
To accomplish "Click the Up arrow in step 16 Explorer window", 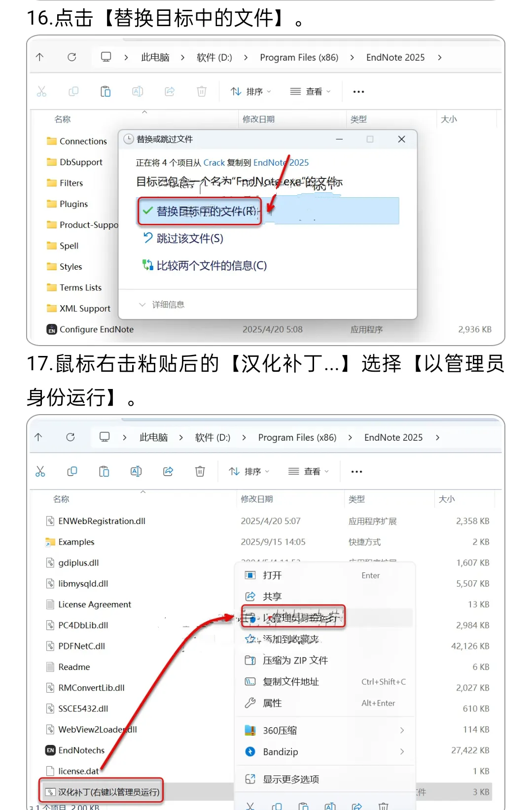I will pos(40,57).
